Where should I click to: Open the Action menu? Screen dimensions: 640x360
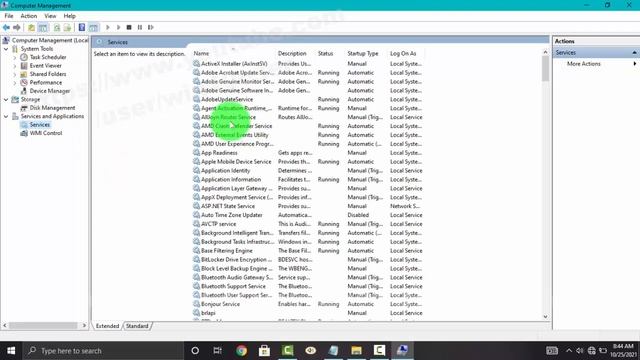tap(29, 16)
